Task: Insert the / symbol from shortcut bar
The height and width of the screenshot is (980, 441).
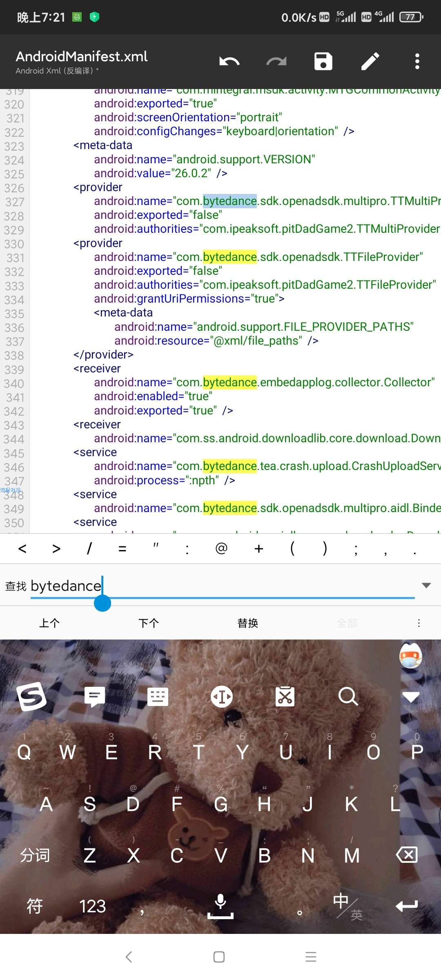Action: pos(89,549)
